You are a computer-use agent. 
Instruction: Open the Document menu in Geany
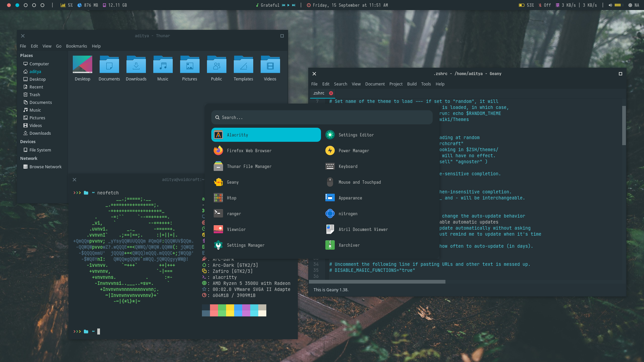(x=375, y=84)
